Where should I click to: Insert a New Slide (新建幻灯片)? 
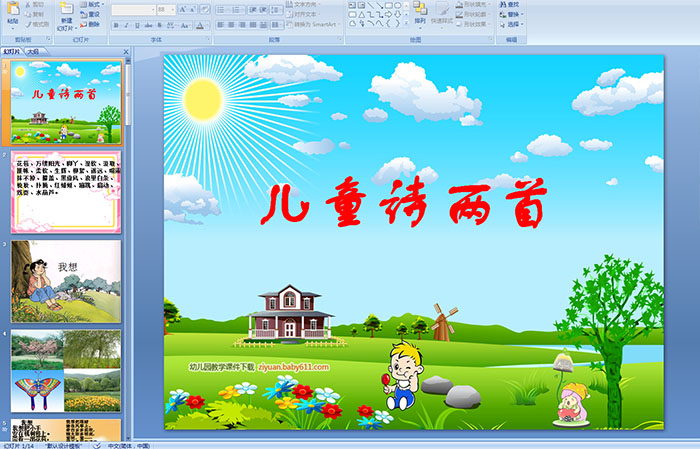click(x=67, y=18)
